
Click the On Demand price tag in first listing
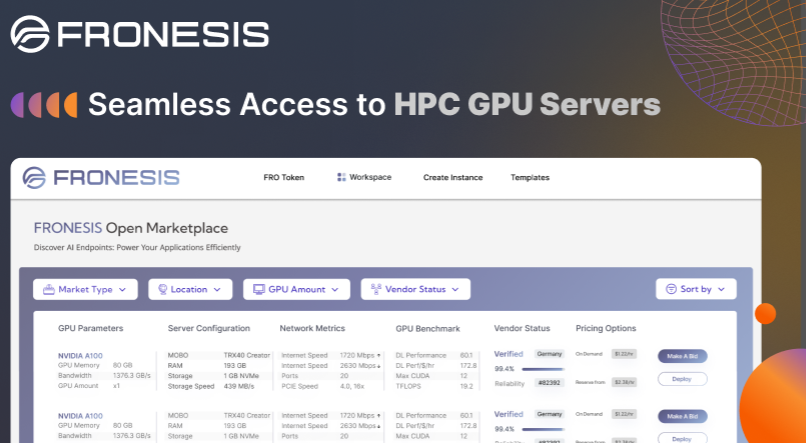[x=624, y=354]
